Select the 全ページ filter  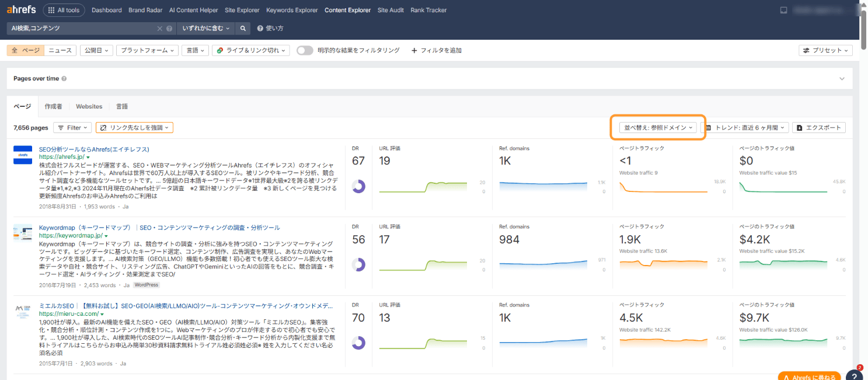[26, 50]
